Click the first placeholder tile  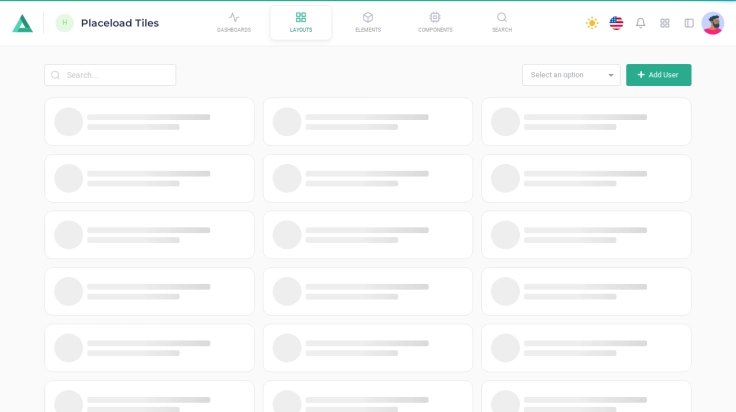pyautogui.click(x=149, y=122)
